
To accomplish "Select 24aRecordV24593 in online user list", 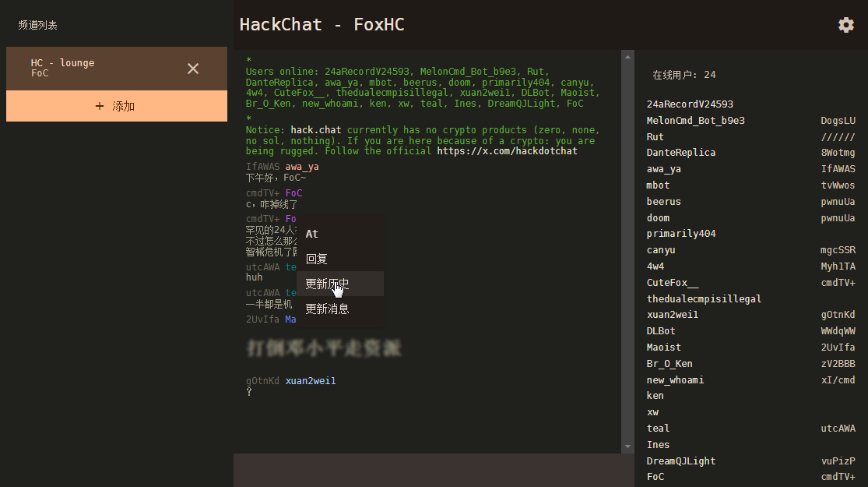I will [690, 104].
